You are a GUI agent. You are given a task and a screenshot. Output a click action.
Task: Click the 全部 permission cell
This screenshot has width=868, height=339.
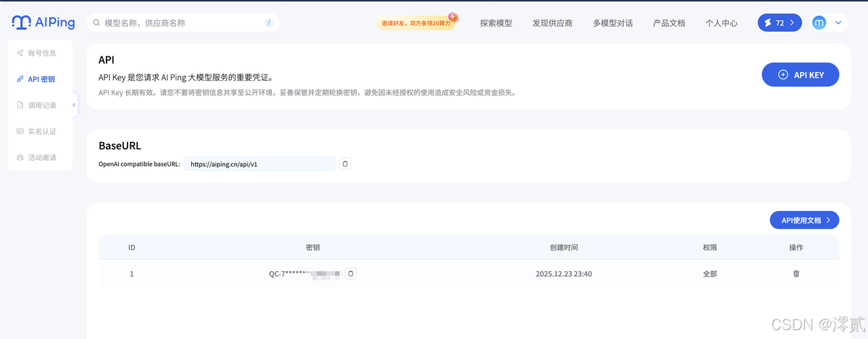[710, 274]
